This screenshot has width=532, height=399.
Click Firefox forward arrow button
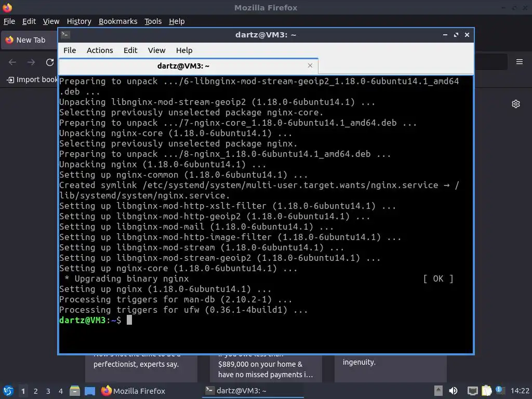[31, 62]
